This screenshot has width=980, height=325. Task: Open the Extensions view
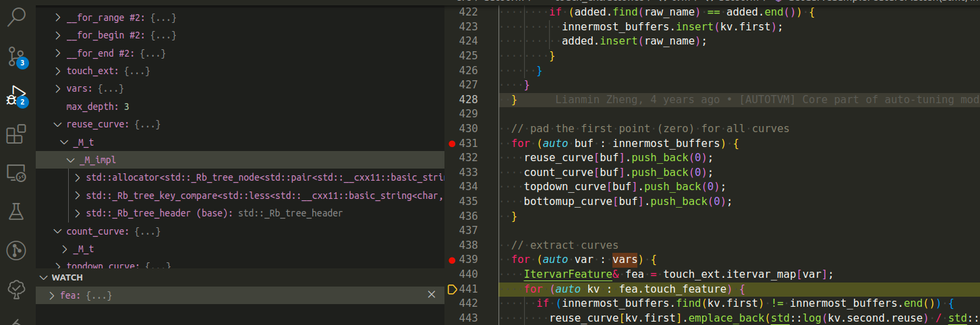click(17, 134)
